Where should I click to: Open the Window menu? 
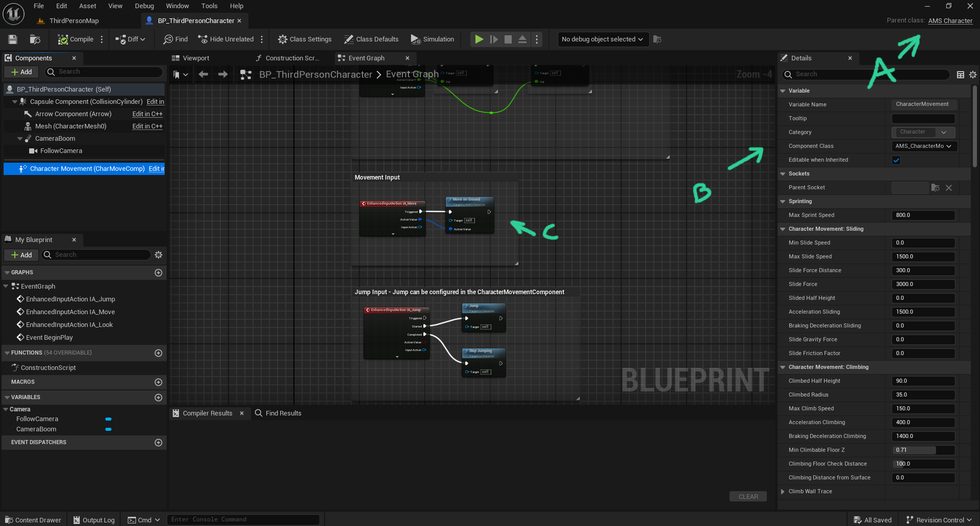177,6
